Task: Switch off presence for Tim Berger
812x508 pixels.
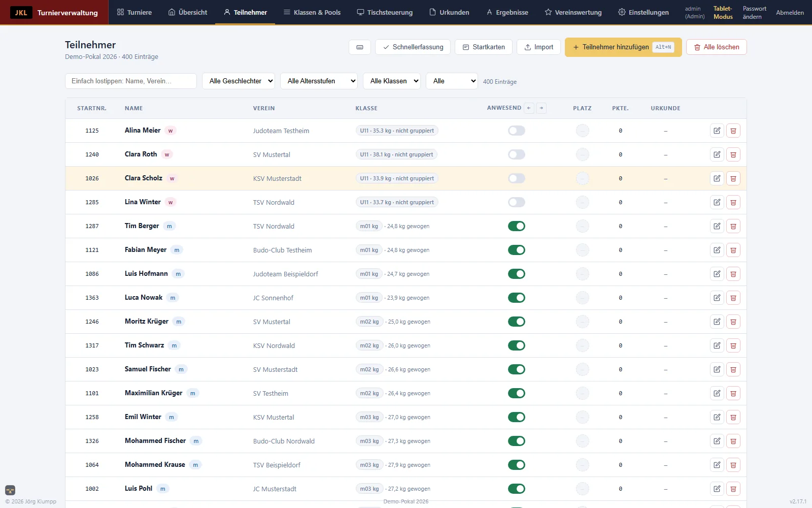Action: [x=517, y=226]
